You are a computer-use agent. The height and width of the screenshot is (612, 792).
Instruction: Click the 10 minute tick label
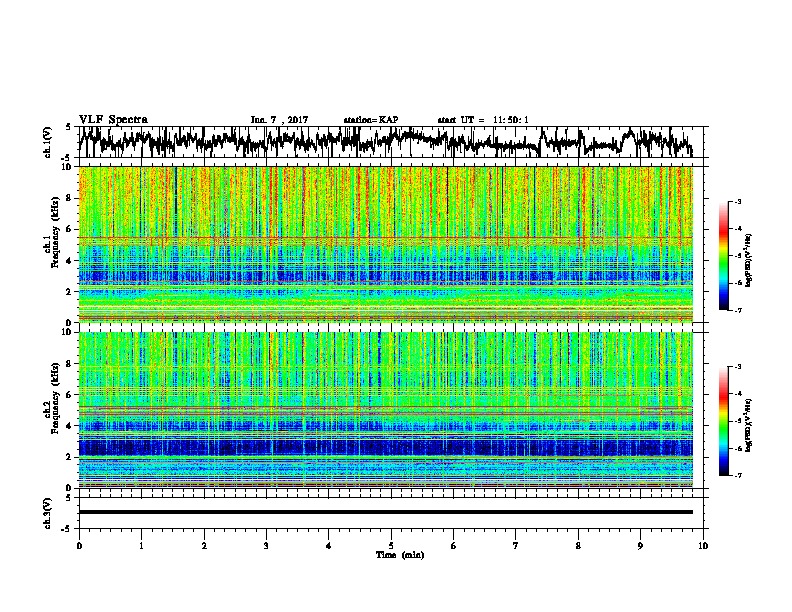pyautogui.click(x=703, y=545)
